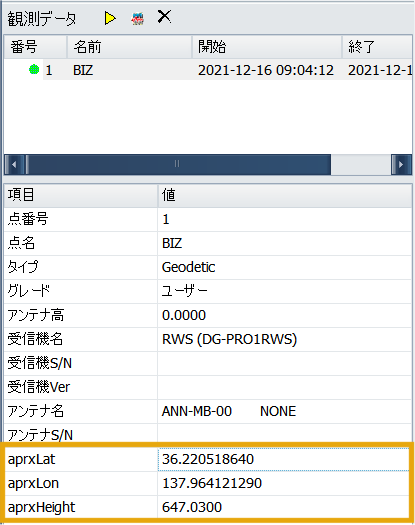
Task: Click the empty 受信機Ver value field
Action: pyautogui.click(x=284, y=387)
